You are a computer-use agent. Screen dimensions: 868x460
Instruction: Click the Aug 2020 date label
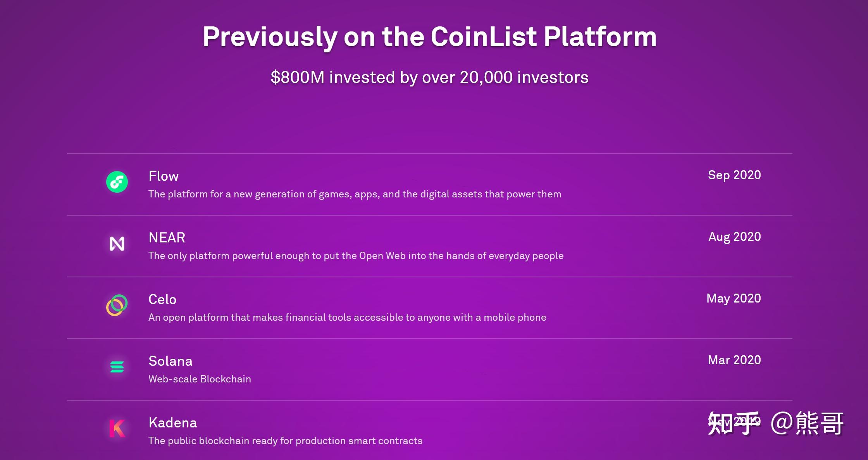pyautogui.click(x=735, y=237)
